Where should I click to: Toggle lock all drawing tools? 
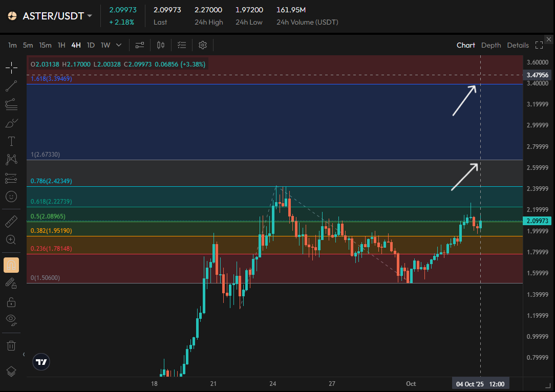tap(11, 302)
